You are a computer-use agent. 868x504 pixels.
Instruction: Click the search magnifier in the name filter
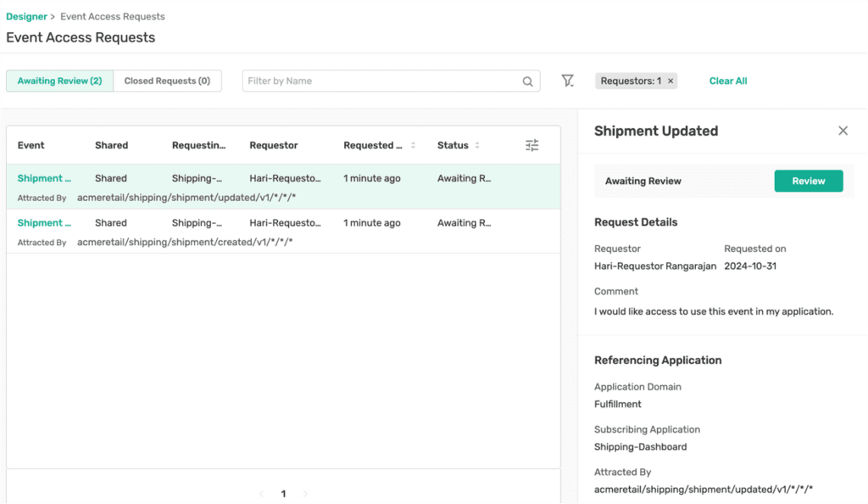pyautogui.click(x=527, y=81)
